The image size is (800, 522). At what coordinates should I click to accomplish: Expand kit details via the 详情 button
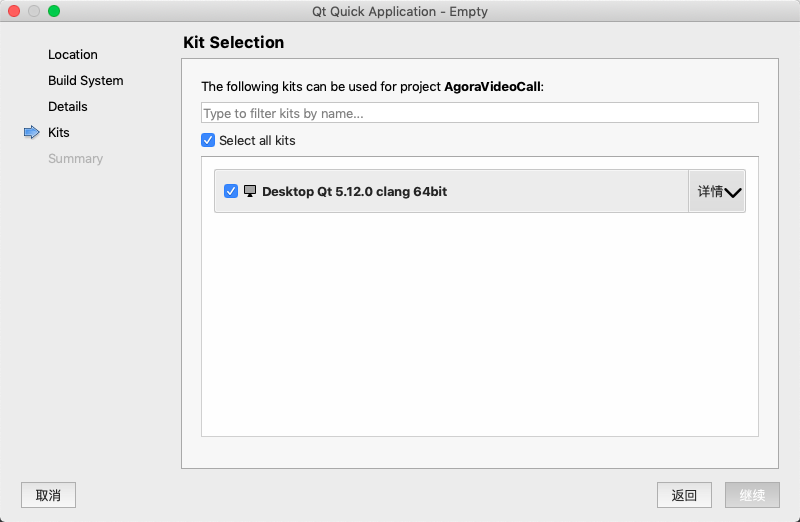[x=717, y=191]
